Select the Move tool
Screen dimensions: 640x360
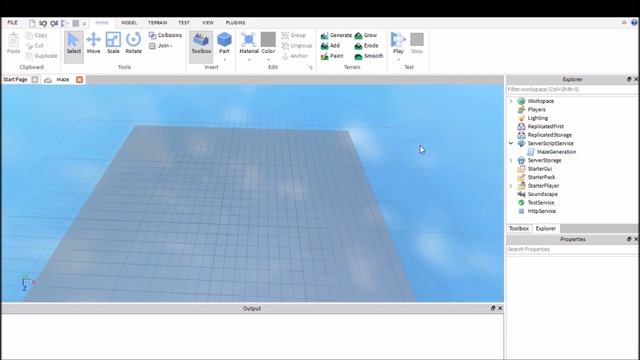[x=93, y=43]
